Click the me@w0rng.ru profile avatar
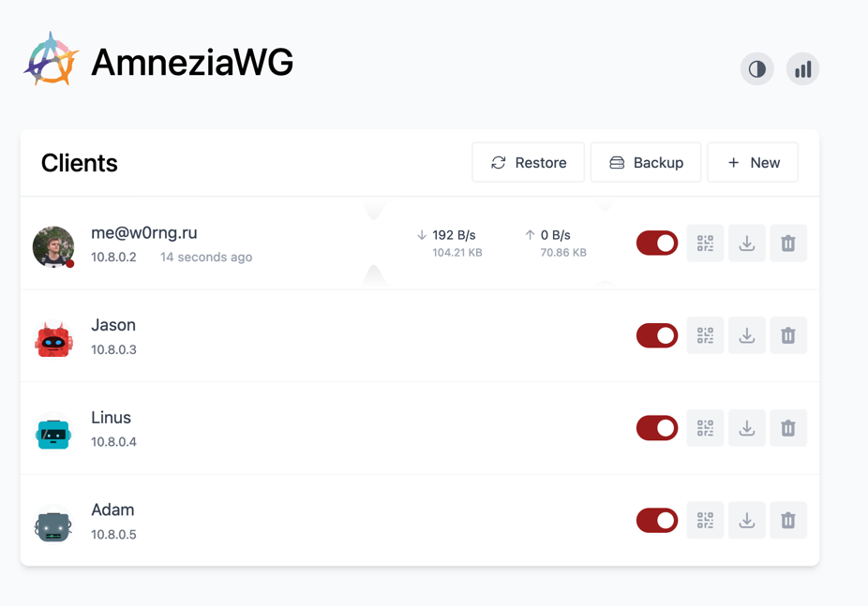The height and width of the screenshot is (606, 868). (x=53, y=246)
